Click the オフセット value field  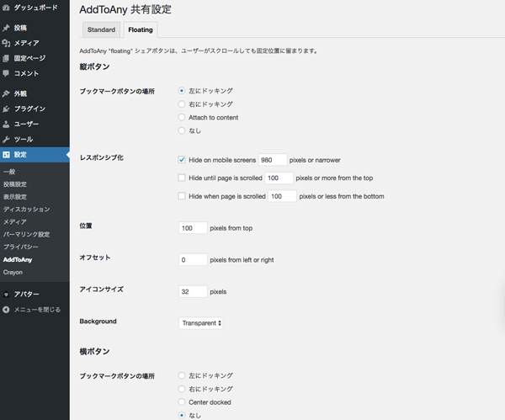click(193, 259)
